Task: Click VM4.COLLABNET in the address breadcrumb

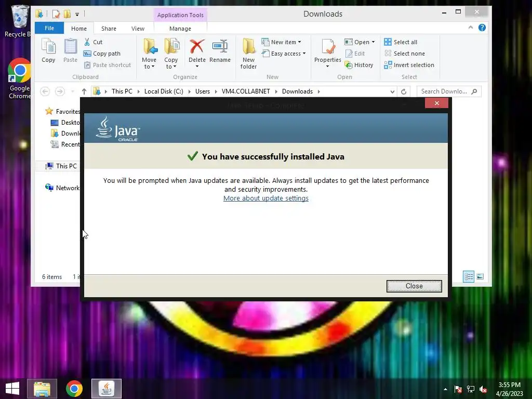Action: [246, 91]
